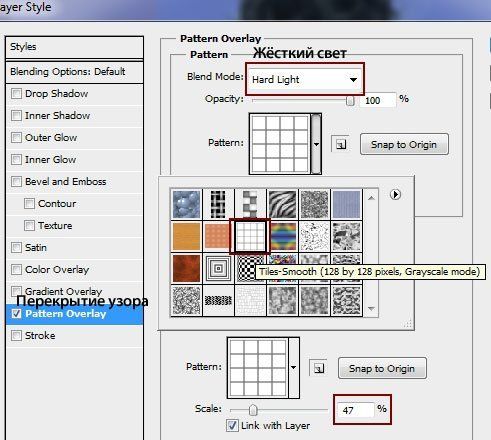The width and height of the screenshot is (491, 440).
Task: Open the Blend Mode Hard Light dropdown
Action: tap(305, 79)
